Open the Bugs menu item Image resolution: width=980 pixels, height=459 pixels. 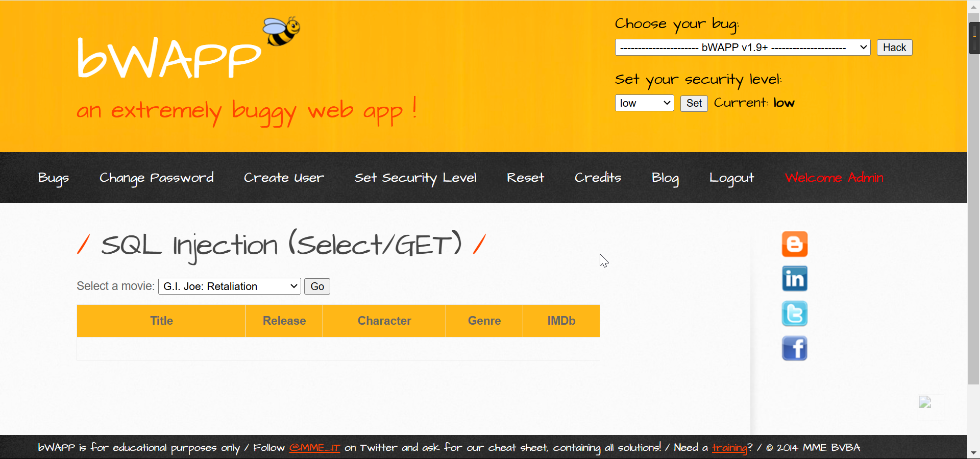click(53, 178)
